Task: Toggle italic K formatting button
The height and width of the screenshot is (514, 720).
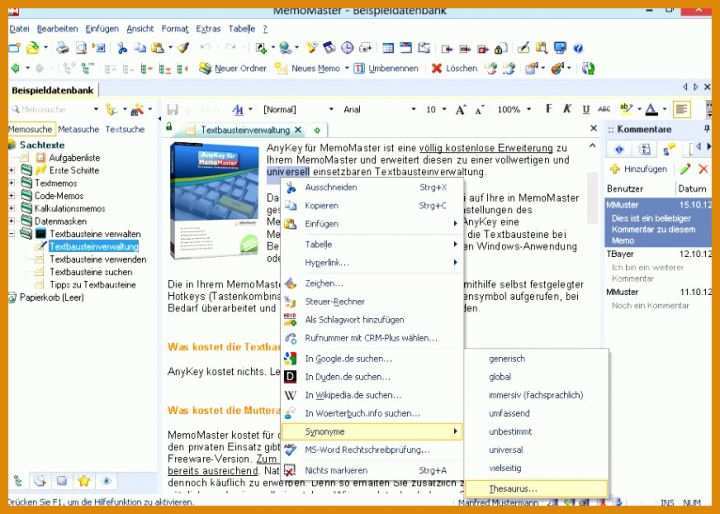Action: [567, 109]
